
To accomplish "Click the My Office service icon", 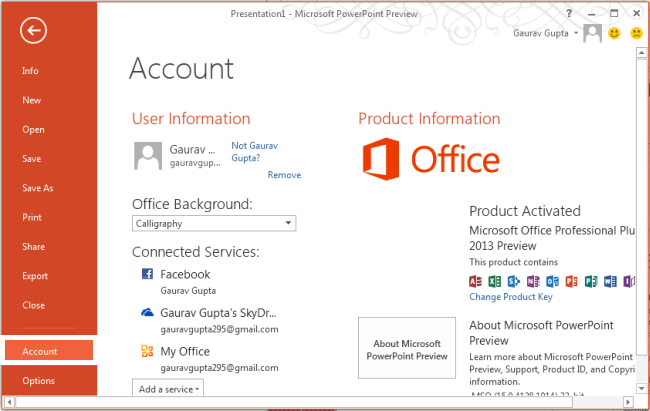I will click(147, 351).
